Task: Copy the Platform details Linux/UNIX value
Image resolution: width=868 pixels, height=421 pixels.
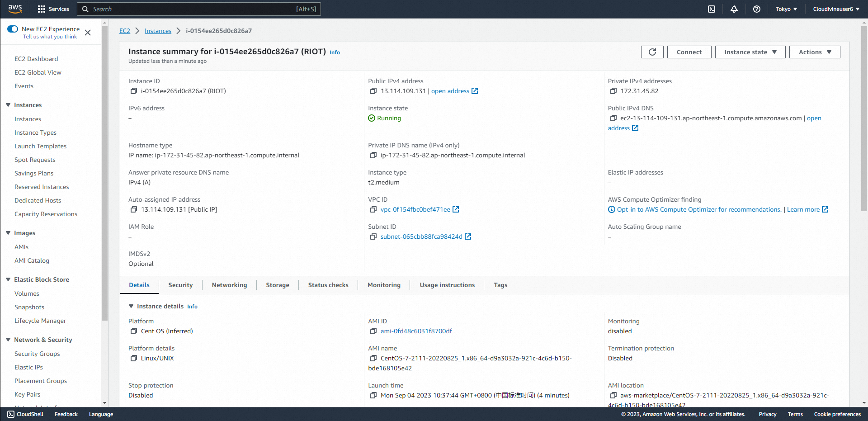Action: tap(134, 358)
